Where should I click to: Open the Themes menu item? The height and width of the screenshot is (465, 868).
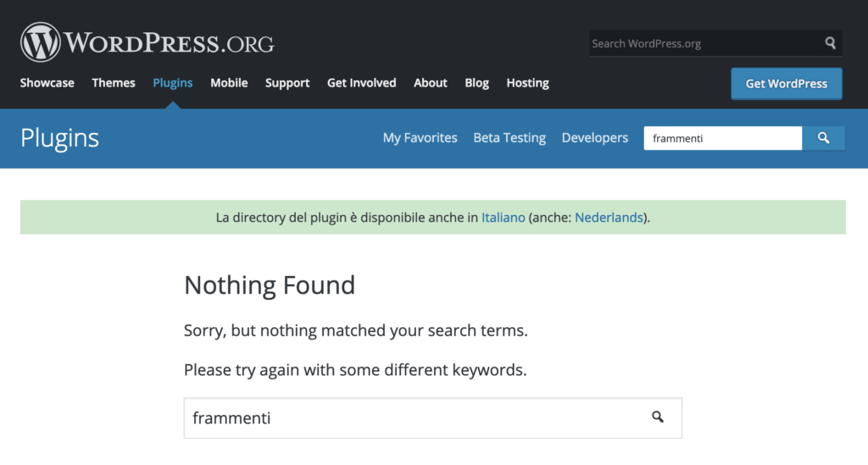pyautogui.click(x=114, y=83)
